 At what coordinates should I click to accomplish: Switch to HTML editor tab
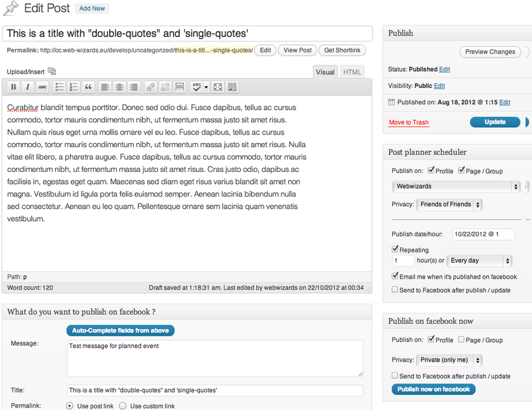pos(352,72)
